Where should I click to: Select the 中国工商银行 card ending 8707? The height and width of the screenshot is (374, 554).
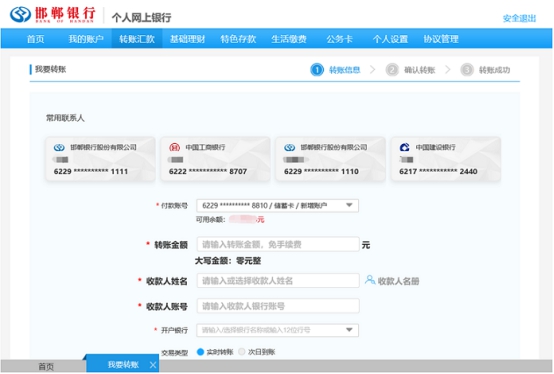tap(216, 159)
